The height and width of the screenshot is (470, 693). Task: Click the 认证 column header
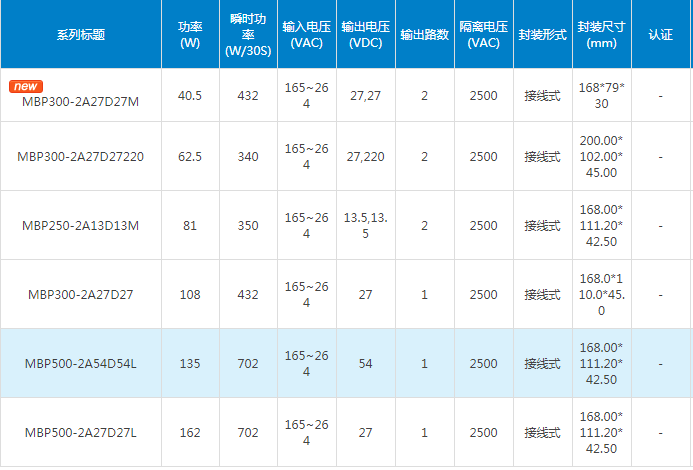click(660, 34)
